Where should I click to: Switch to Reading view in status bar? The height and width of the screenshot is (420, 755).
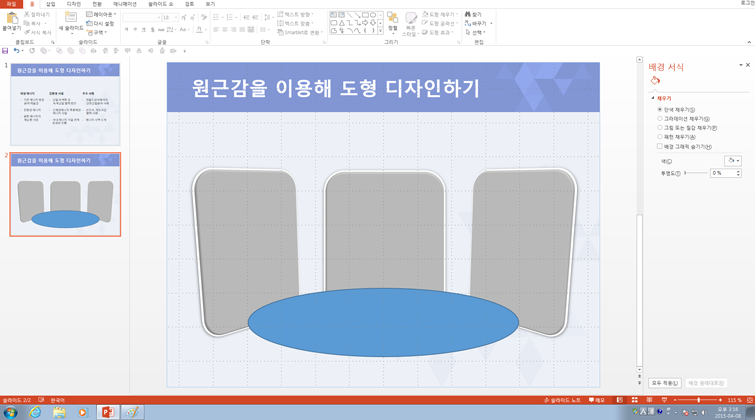coord(649,400)
